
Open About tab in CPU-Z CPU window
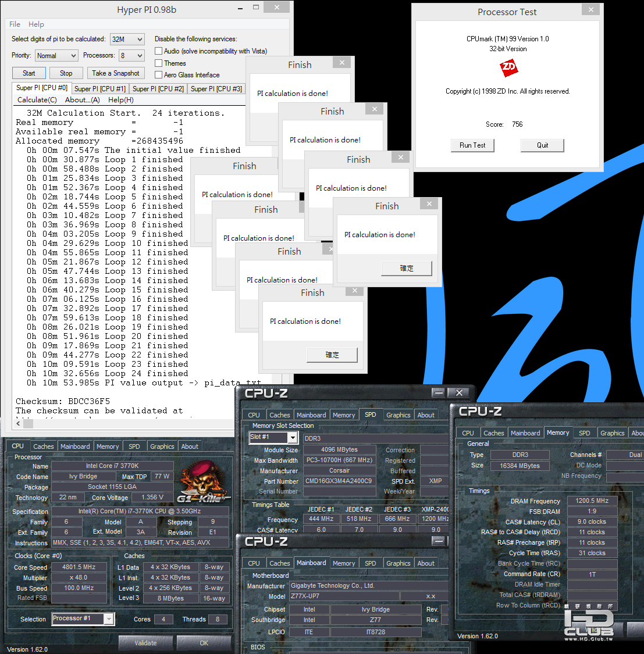click(x=190, y=446)
